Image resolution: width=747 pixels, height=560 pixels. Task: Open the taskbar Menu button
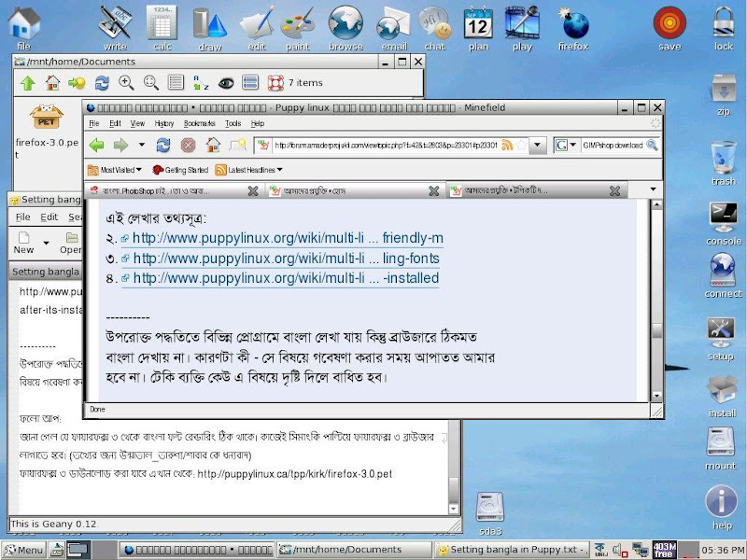click(24, 550)
